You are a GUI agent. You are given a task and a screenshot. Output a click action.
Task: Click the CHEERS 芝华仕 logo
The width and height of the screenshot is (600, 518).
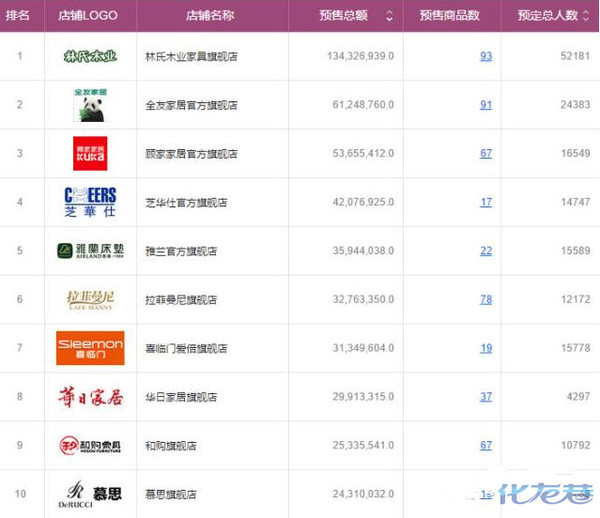coord(90,202)
